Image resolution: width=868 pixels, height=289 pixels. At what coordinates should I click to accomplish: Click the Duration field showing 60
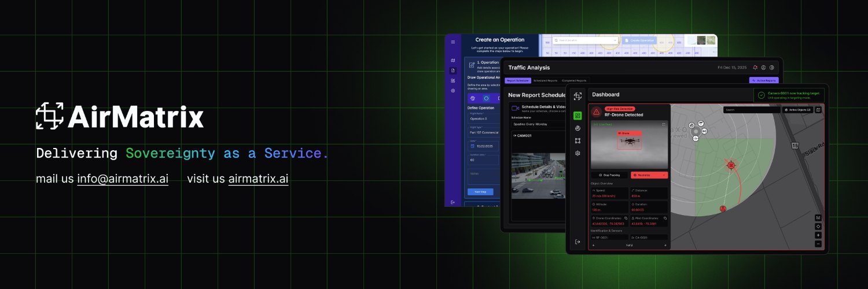coord(483,160)
